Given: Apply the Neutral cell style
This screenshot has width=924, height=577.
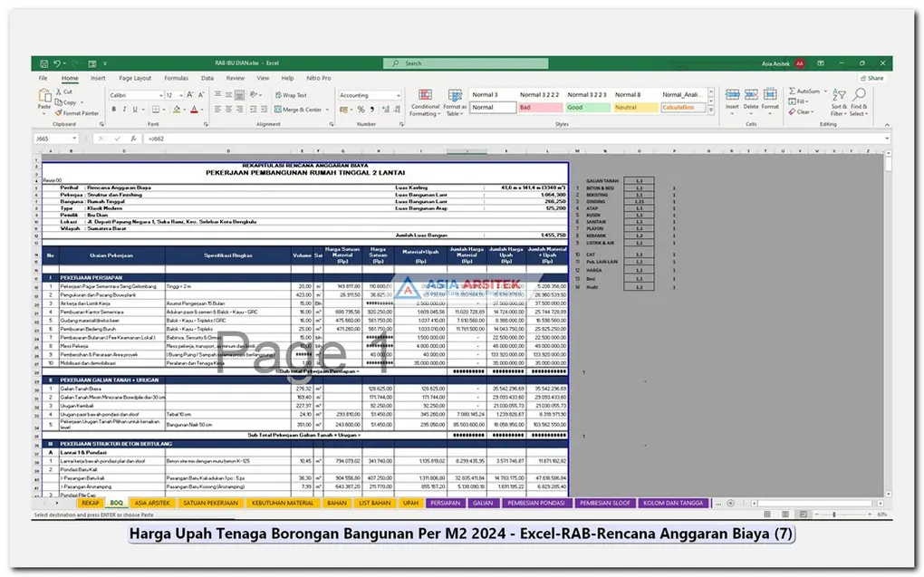Looking at the screenshot, I should [635, 108].
